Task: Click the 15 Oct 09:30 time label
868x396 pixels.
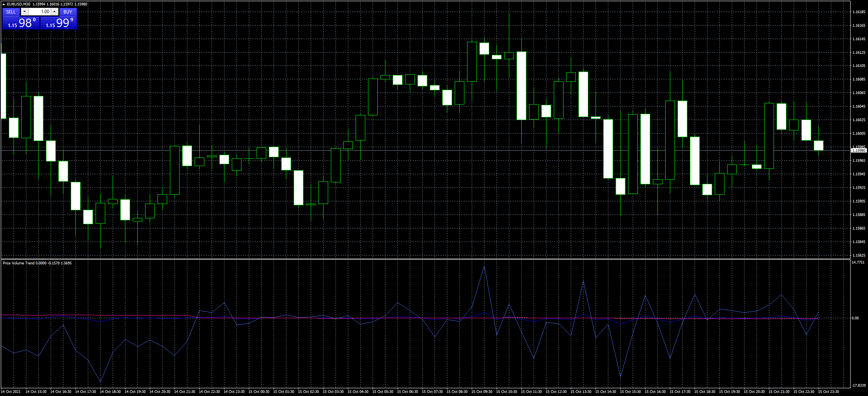Action: (482, 392)
